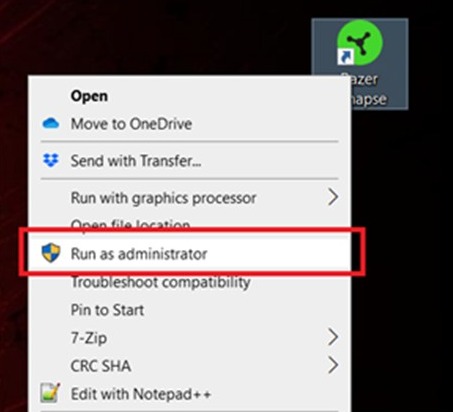This screenshot has height=412, width=453.
Task: Choose Troubleshoot compatibility
Action: [160, 283]
